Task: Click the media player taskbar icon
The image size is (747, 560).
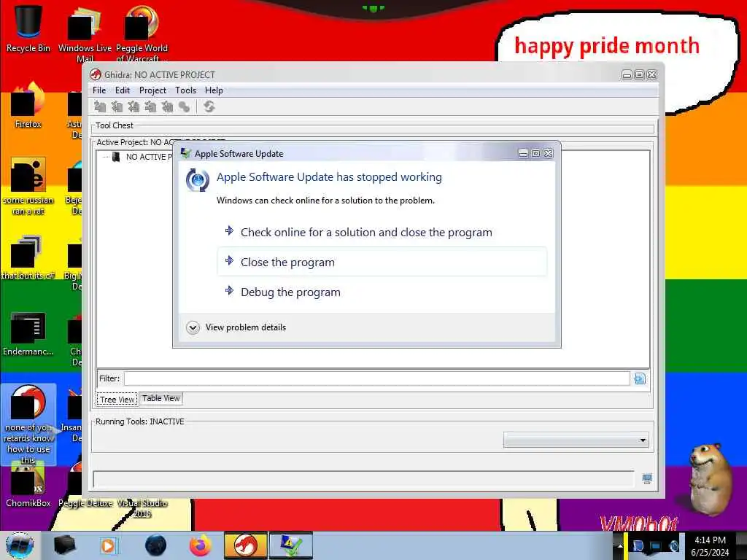Action: [x=108, y=545]
